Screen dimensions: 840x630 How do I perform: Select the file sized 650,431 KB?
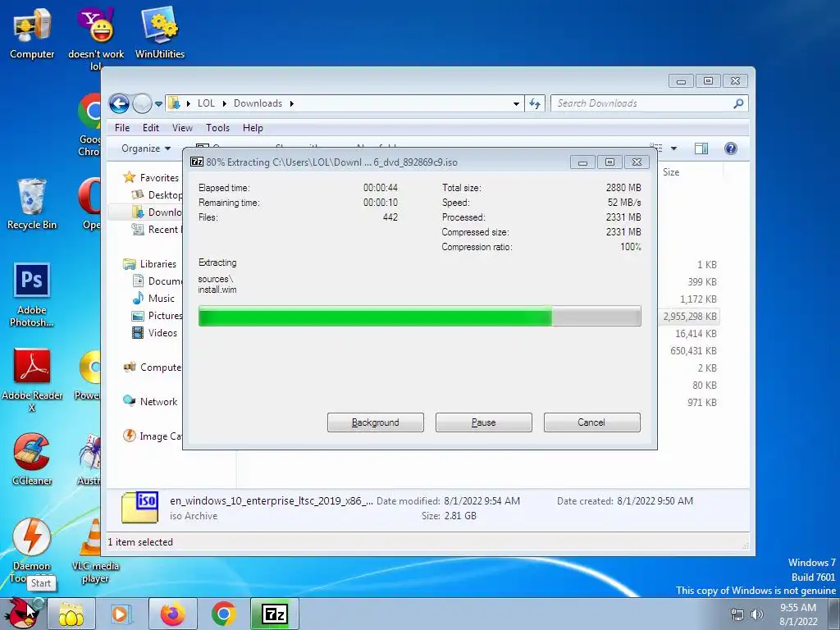click(x=693, y=351)
